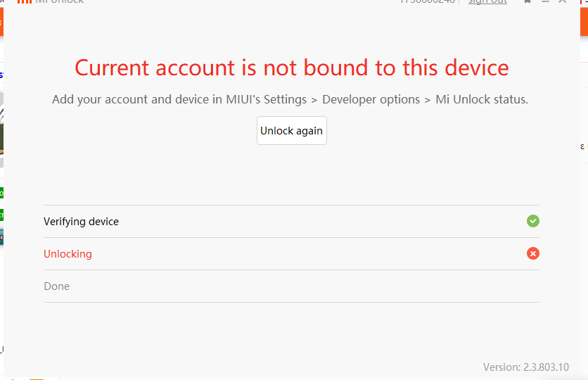Click the red error icon beside Unlocking
The image size is (588, 380).
point(533,253)
